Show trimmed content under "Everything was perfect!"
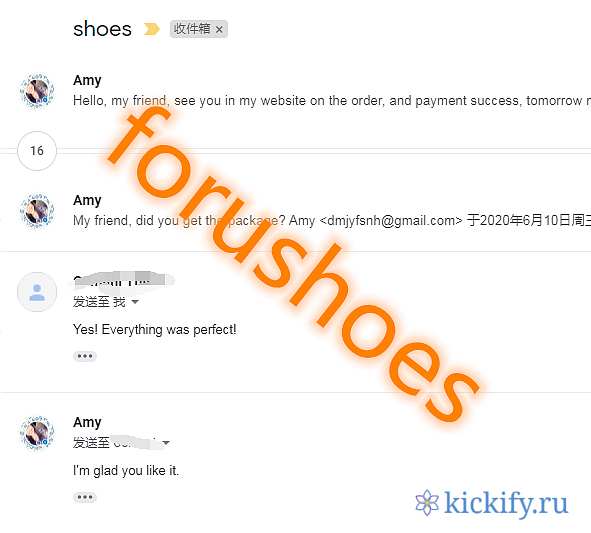Image resolution: width=591 pixels, height=533 pixels. (x=85, y=356)
